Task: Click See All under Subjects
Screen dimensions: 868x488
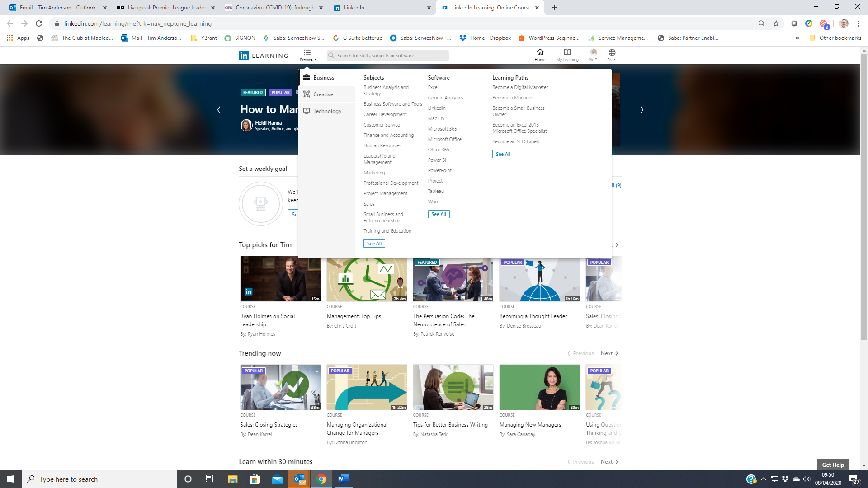Action: tap(374, 244)
